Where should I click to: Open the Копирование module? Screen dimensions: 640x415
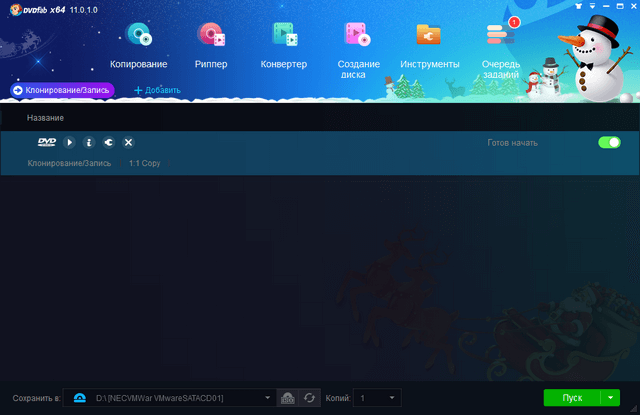click(139, 46)
